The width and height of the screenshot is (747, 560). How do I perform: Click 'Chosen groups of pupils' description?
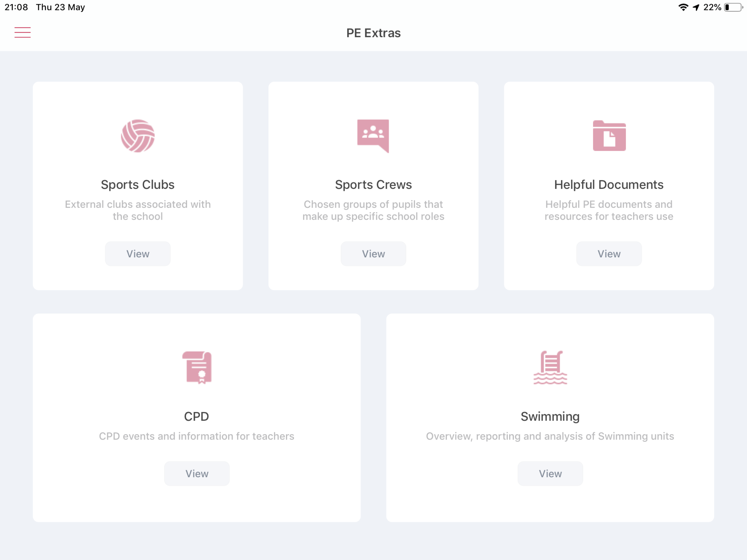click(373, 210)
